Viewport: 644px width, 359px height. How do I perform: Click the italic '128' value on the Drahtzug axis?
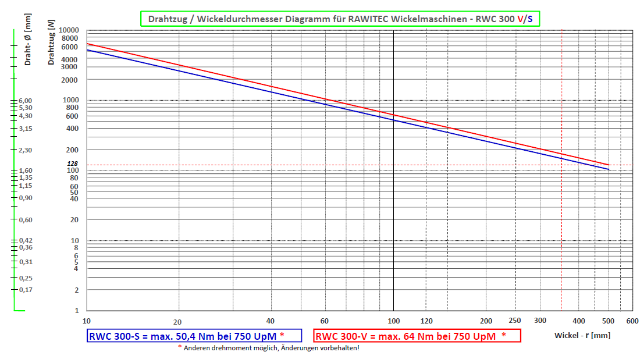point(72,163)
